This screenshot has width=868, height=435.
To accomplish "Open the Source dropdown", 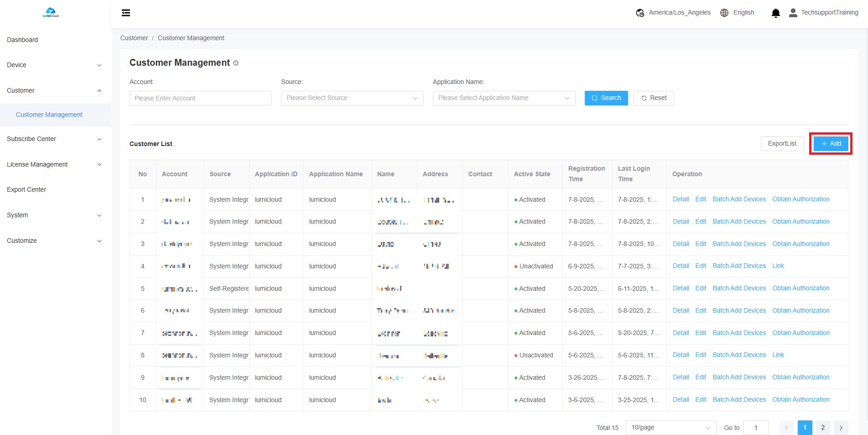I will point(352,98).
